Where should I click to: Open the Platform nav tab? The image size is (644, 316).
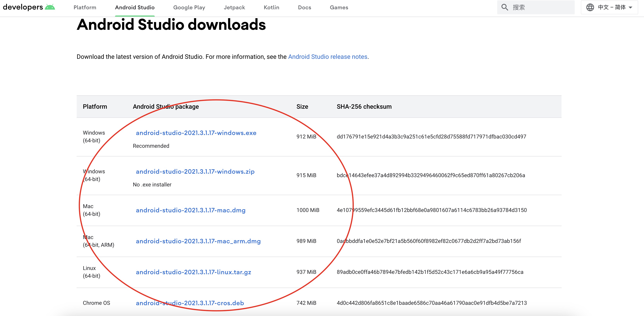click(x=85, y=8)
